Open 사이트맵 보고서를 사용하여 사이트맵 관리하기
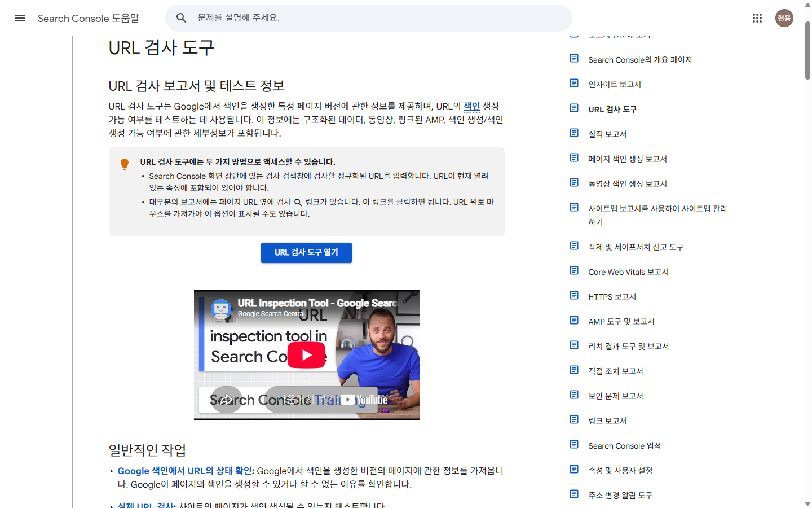The image size is (812, 508). click(x=657, y=215)
